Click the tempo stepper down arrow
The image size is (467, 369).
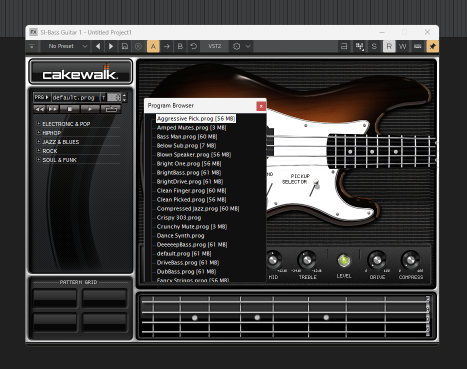[124, 100]
